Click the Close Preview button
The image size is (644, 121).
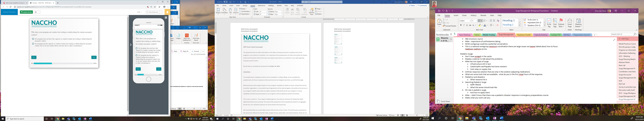click(x=9, y=12)
